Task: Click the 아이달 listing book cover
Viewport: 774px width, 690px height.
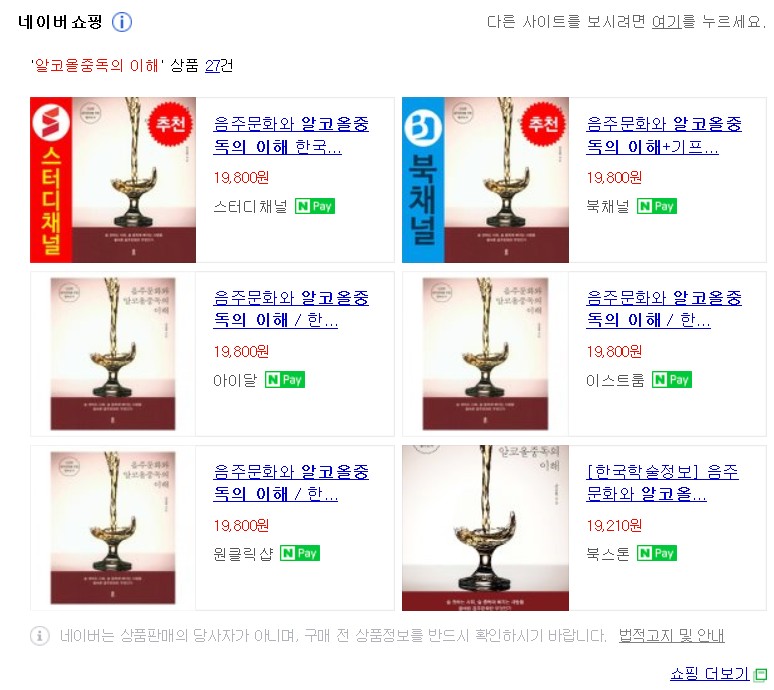Action: pos(113,353)
